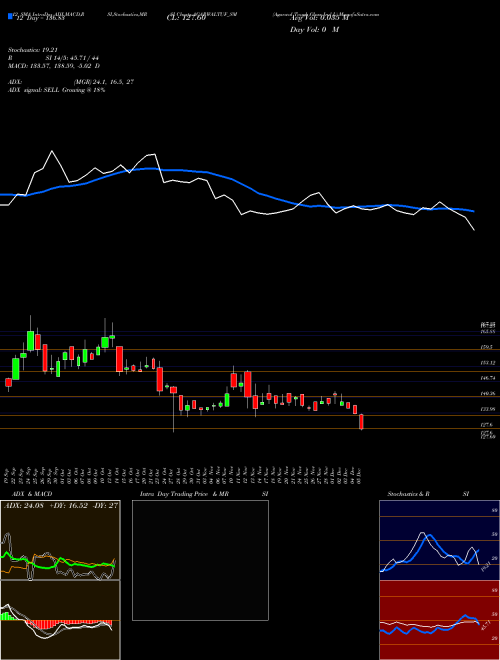The height and width of the screenshot is (660, 500).
Task: Click the "Stochastics & R" panel title
Action: 409,494
